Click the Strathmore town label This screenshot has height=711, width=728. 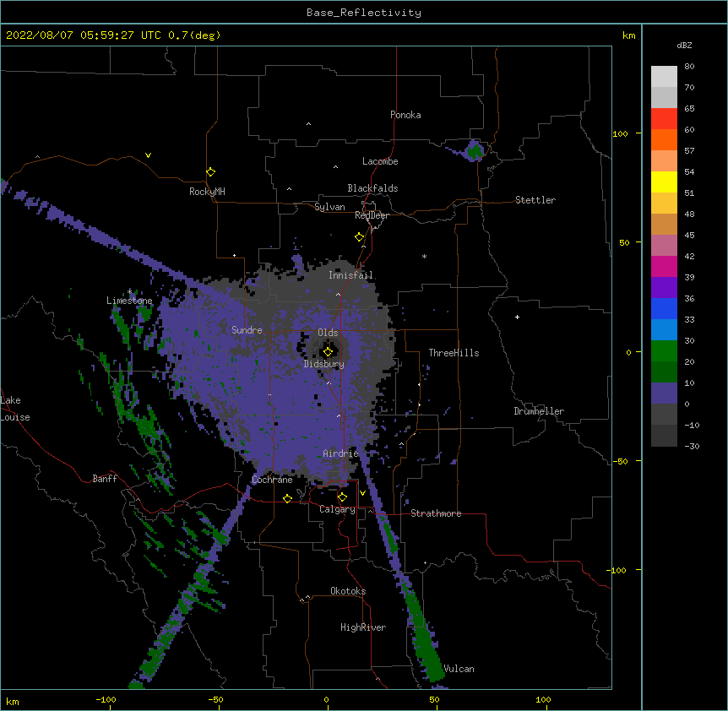coord(436,513)
